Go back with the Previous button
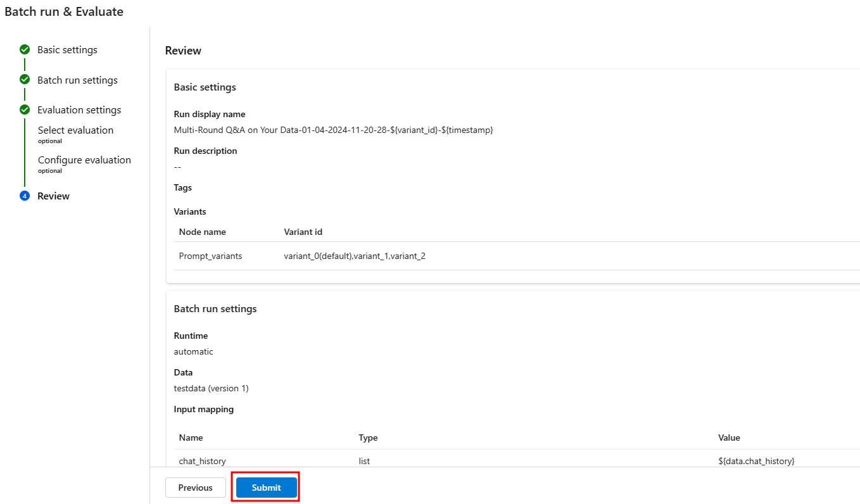This screenshot has width=860, height=504. point(195,488)
